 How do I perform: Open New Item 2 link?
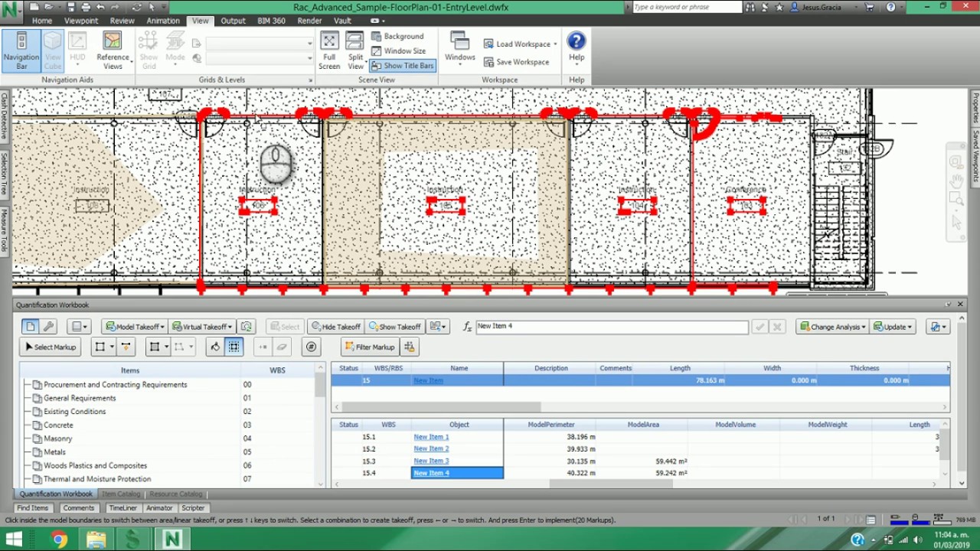click(431, 448)
